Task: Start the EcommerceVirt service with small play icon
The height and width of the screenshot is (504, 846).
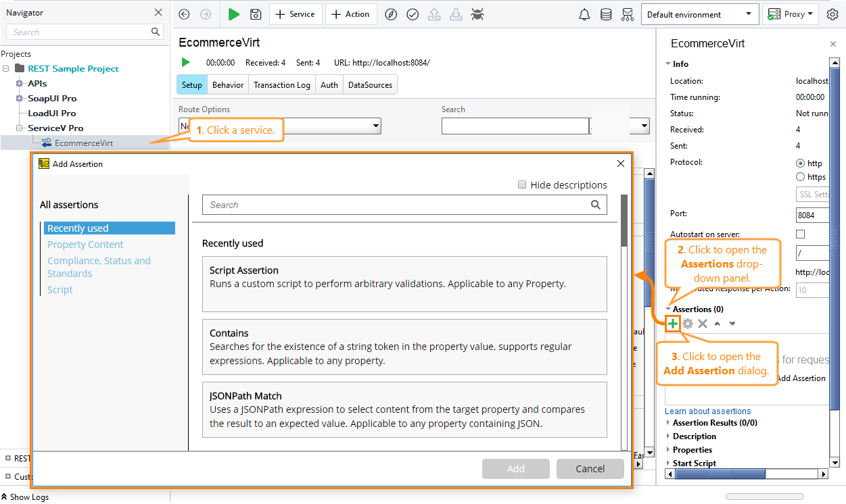Action: coord(186,62)
